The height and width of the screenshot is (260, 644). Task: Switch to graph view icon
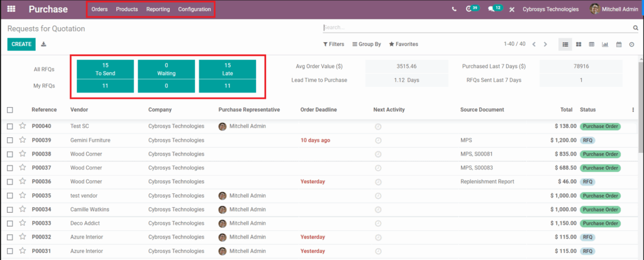[x=605, y=44]
